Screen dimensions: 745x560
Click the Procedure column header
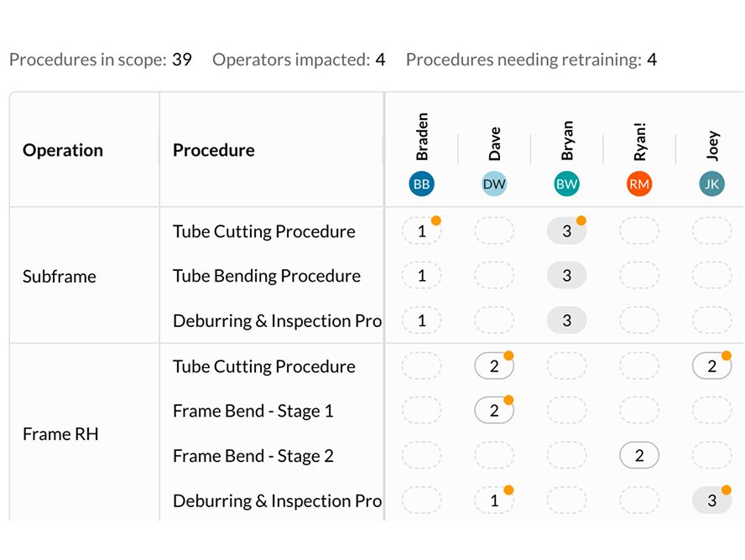tap(213, 150)
